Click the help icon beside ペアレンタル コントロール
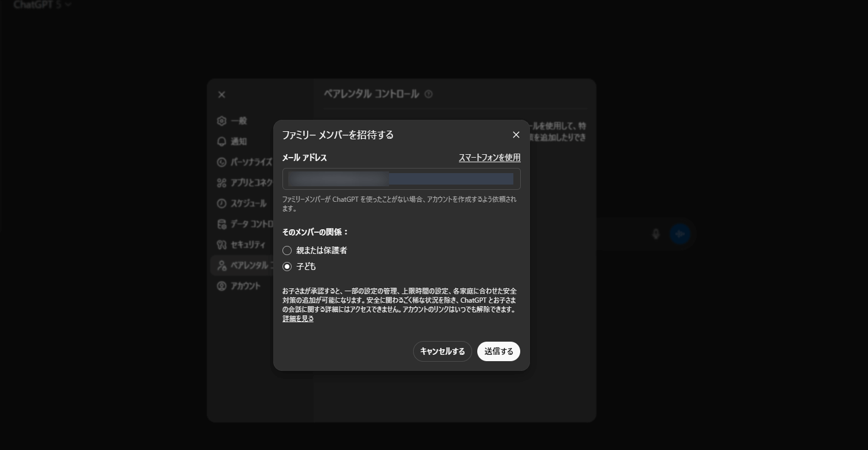 (x=429, y=94)
